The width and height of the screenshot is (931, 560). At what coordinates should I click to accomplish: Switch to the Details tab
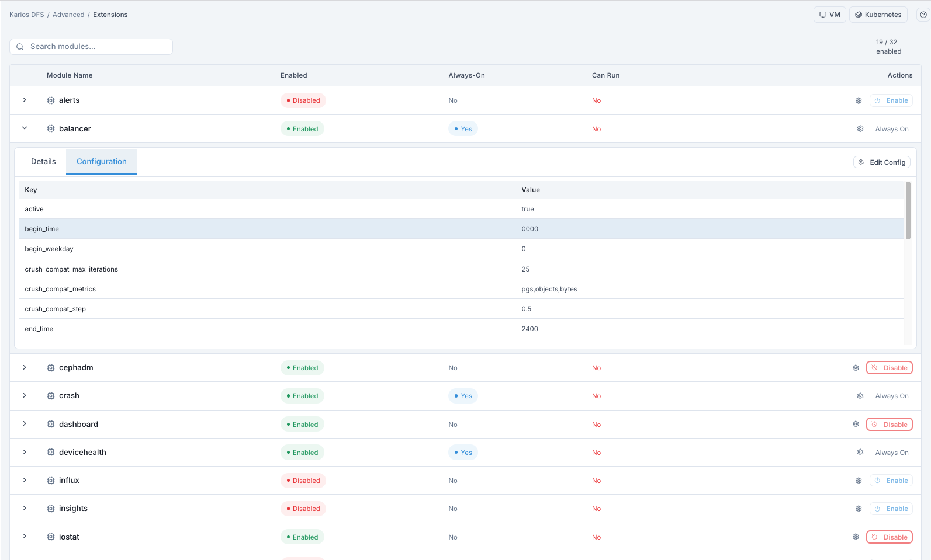43,162
